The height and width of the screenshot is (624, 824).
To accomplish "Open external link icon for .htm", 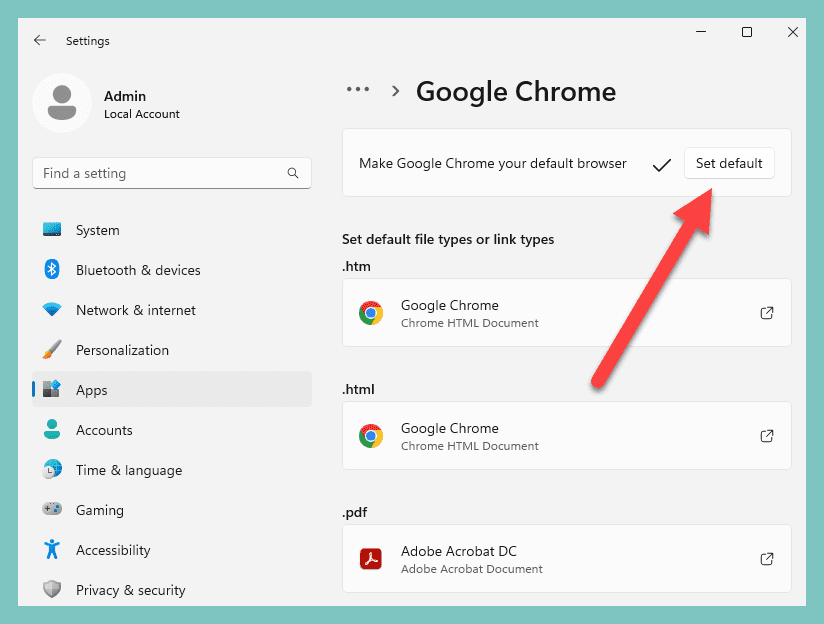I will click(767, 313).
